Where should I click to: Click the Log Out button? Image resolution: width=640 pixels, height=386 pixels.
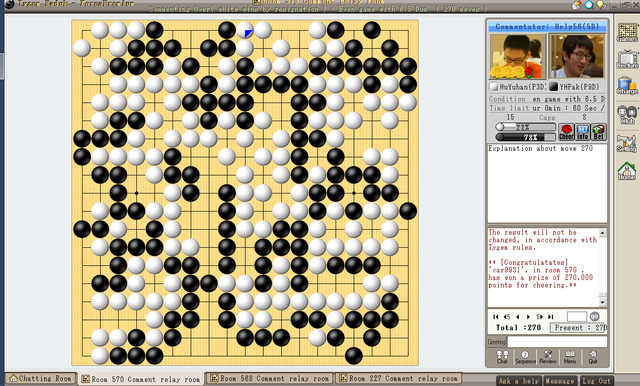[x=596, y=381]
